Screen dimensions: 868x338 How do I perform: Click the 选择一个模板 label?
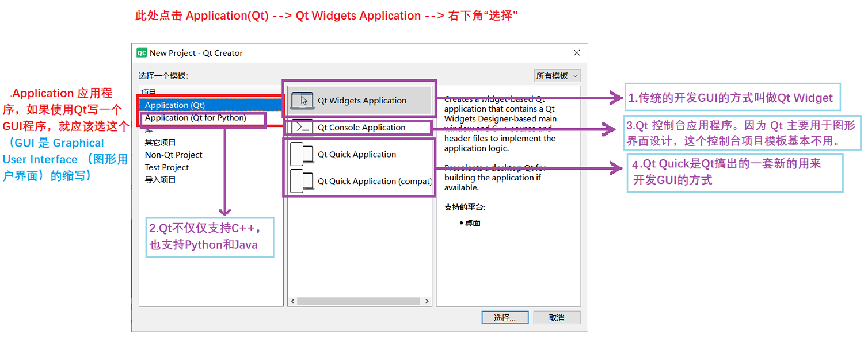pyautogui.click(x=163, y=76)
